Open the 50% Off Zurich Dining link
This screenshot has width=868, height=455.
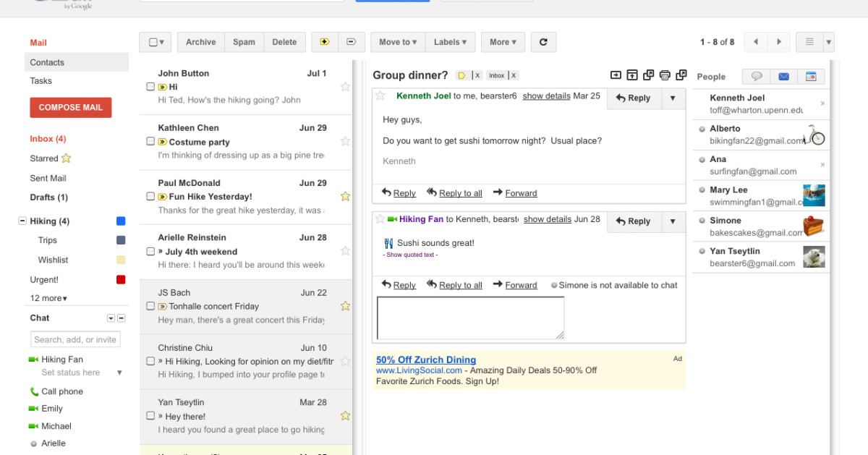click(x=425, y=360)
